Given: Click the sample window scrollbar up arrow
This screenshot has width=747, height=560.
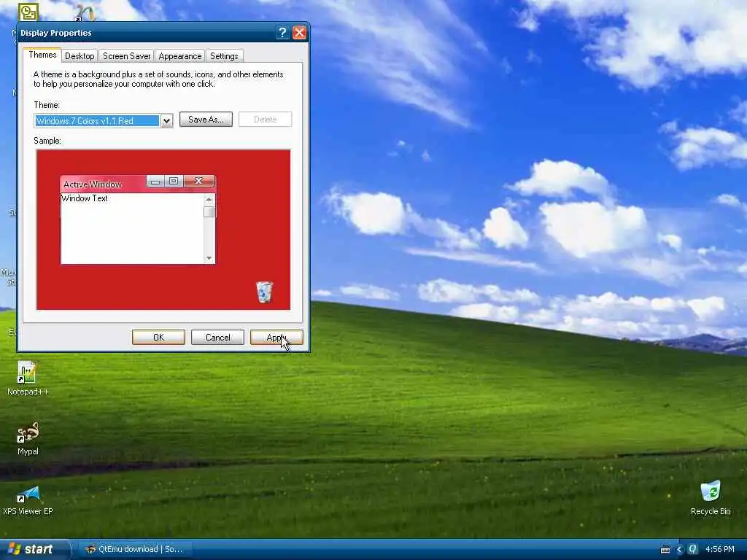Looking at the screenshot, I should pyautogui.click(x=209, y=200).
